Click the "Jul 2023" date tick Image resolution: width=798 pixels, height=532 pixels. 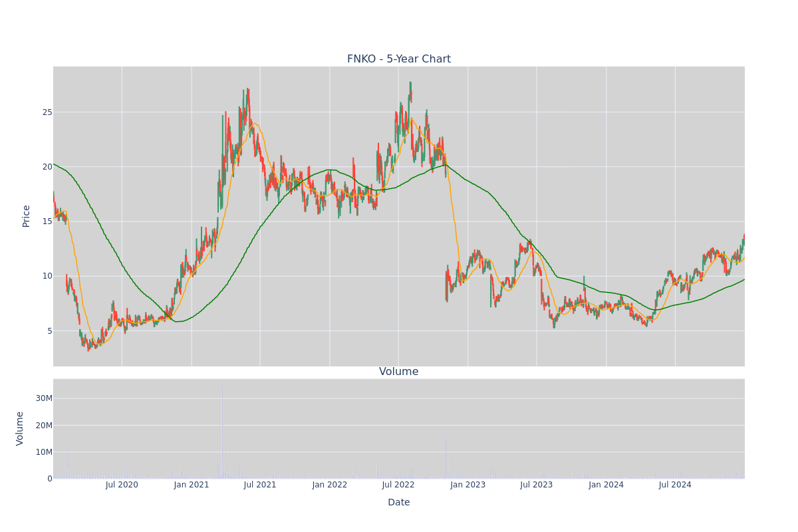(537, 485)
